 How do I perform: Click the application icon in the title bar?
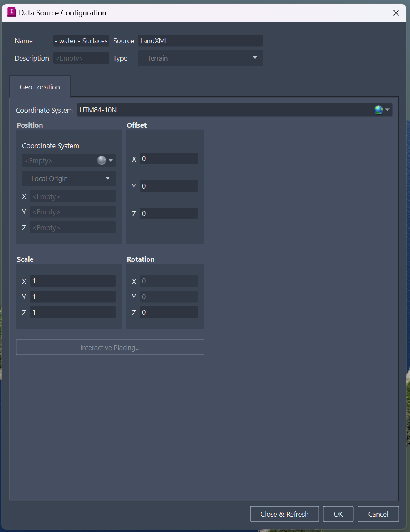pyautogui.click(x=11, y=12)
